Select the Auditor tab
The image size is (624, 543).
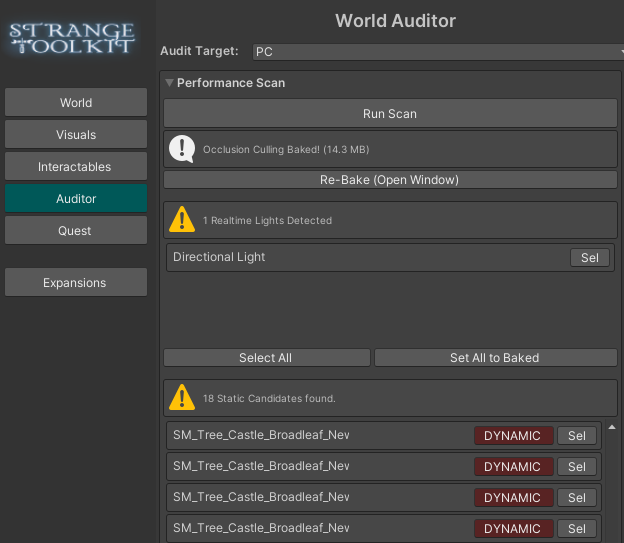point(76,199)
